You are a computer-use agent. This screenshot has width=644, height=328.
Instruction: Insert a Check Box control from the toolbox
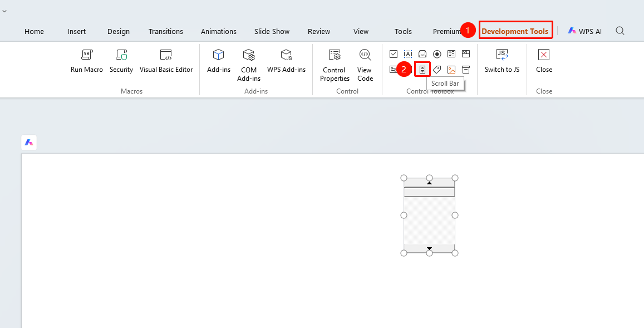coord(394,54)
